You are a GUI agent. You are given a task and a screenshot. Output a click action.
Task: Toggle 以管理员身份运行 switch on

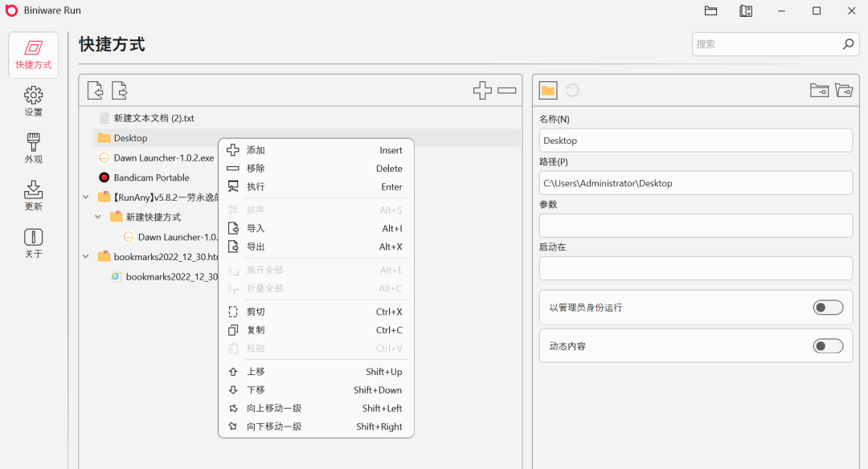[828, 308]
